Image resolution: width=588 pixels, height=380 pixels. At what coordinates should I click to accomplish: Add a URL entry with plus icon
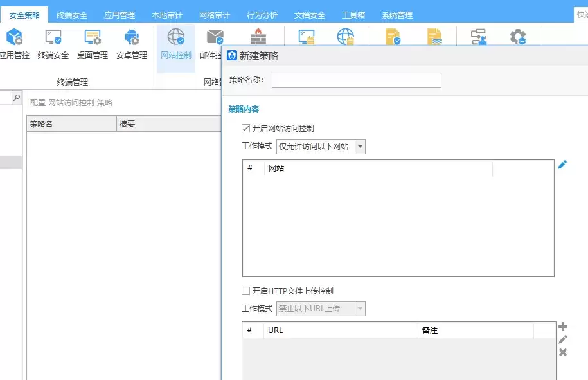(x=562, y=327)
